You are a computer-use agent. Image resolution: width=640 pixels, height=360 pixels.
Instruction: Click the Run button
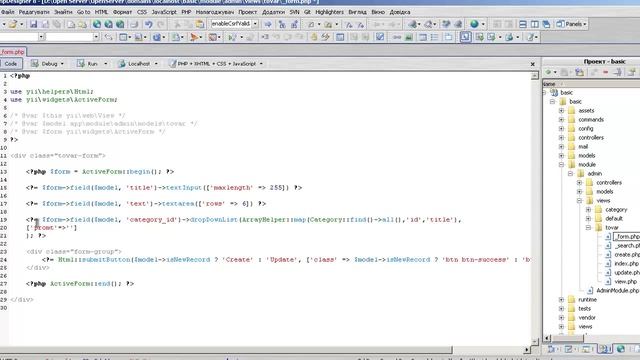tap(88, 64)
